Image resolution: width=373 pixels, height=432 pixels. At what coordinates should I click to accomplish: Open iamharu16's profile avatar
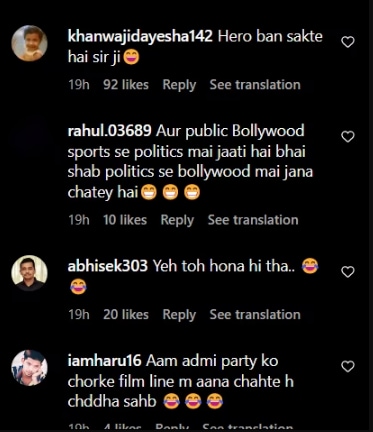[29, 368]
